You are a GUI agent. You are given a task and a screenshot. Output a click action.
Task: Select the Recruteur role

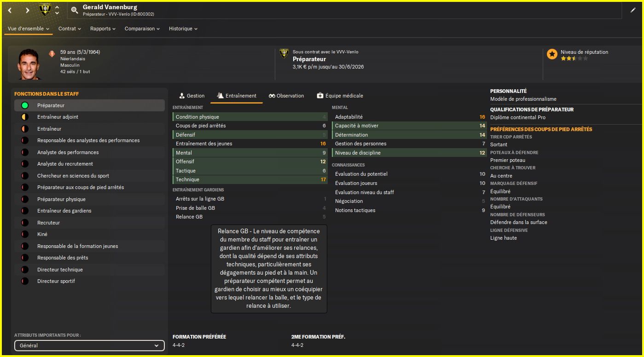[x=89, y=223]
